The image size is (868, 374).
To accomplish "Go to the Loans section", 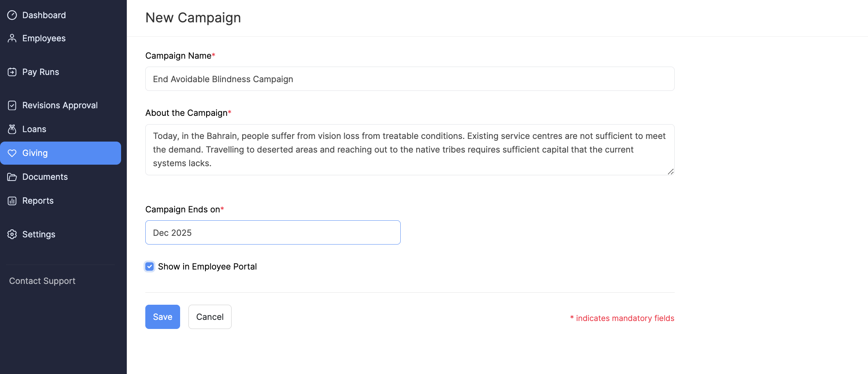I will (x=34, y=129).
